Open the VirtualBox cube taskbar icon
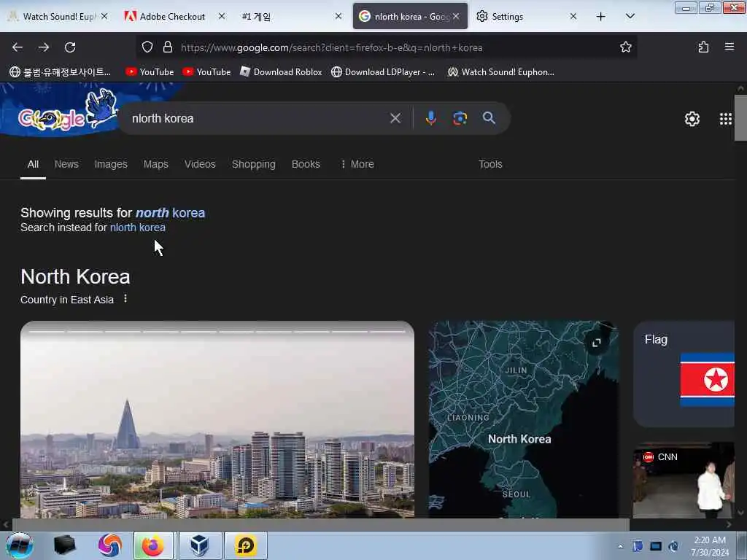 click(x=200, y=545)
